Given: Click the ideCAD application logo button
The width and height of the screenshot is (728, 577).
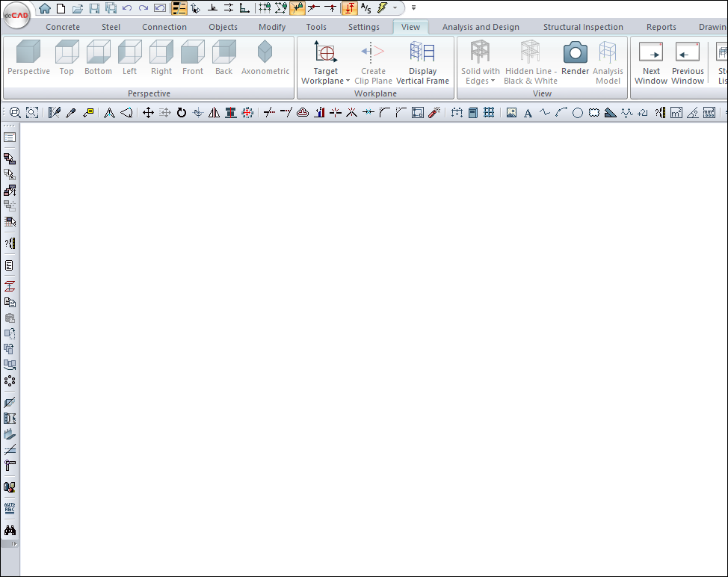Looking at the screenshot, I should click(16, 14).
